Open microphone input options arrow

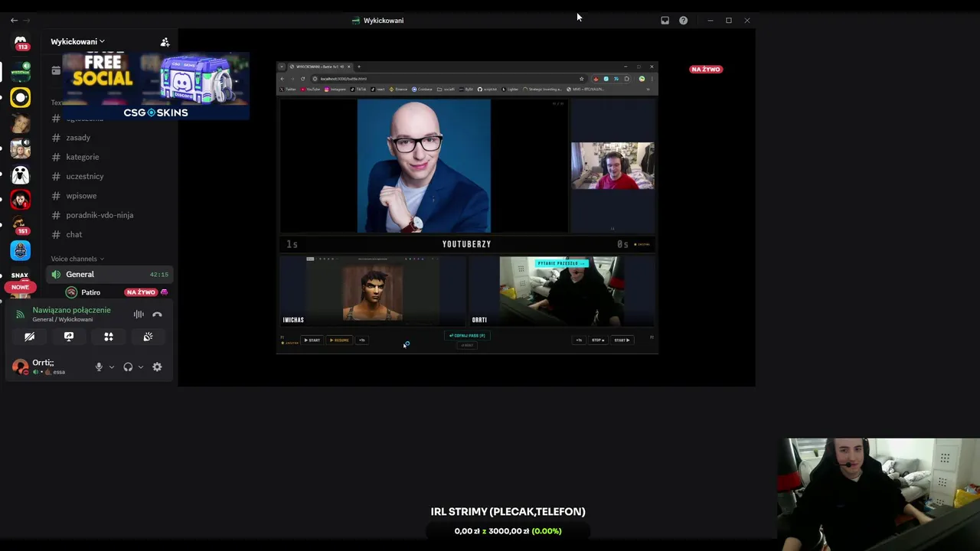pos(111,367)
